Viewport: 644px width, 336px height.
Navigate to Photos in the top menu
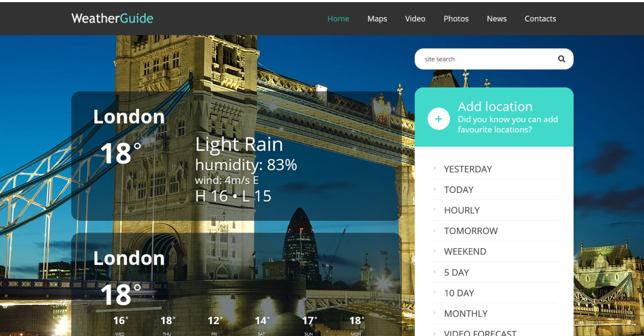tap(456, 19)
